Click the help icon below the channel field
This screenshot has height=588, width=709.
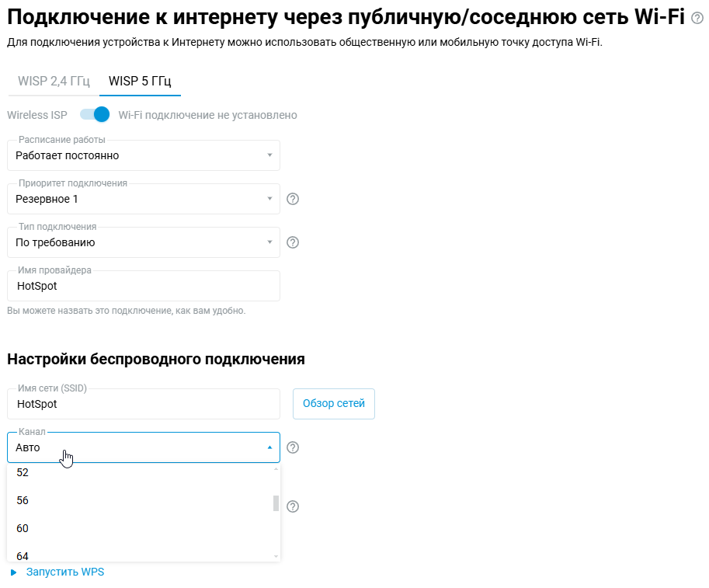(293, 506)
